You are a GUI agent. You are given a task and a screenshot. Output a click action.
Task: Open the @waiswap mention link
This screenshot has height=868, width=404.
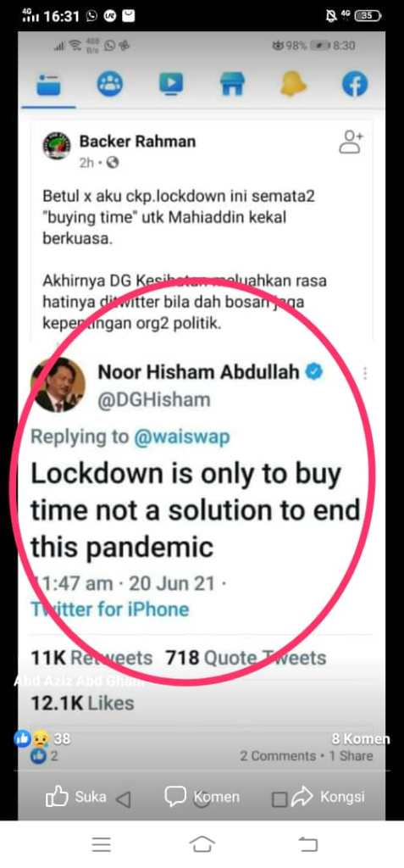pos(181,437)
